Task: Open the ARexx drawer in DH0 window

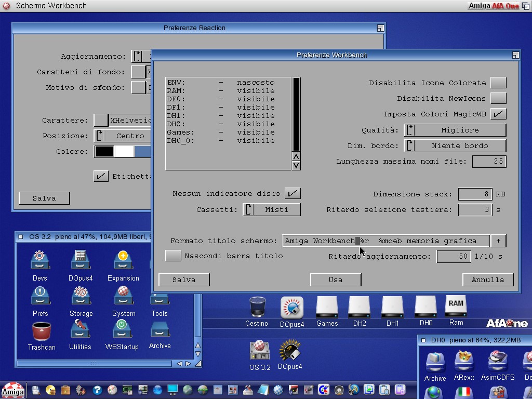Action: coord(464,362)
